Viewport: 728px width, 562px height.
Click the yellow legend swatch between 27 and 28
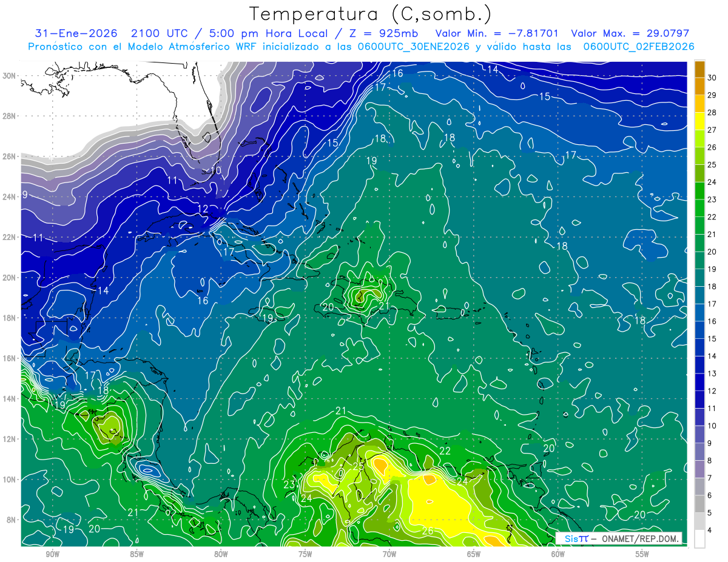click(x=699, y=121)
